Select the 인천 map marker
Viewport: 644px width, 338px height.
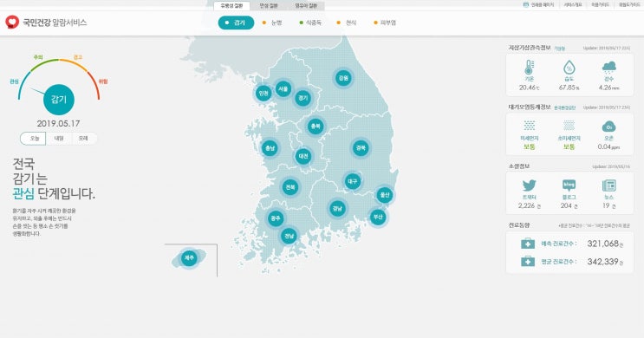263,94
